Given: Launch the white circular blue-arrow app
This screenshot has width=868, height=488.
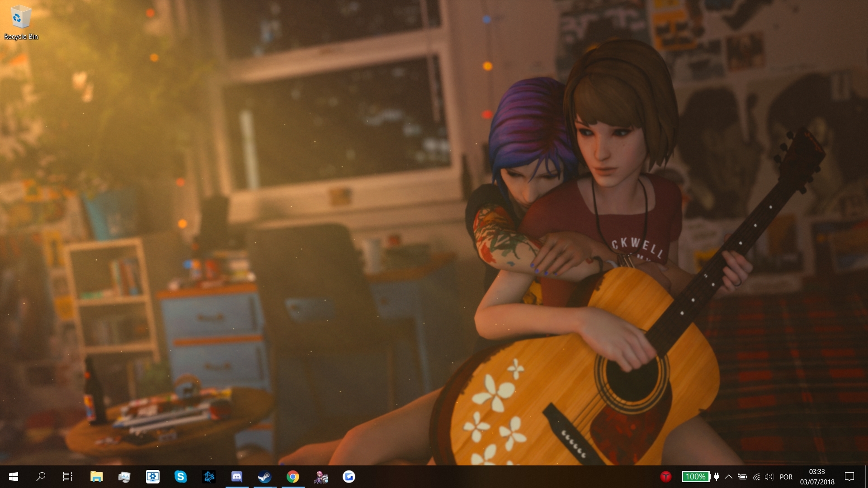Looking at the screenshot, I should [x=349, y=477].
